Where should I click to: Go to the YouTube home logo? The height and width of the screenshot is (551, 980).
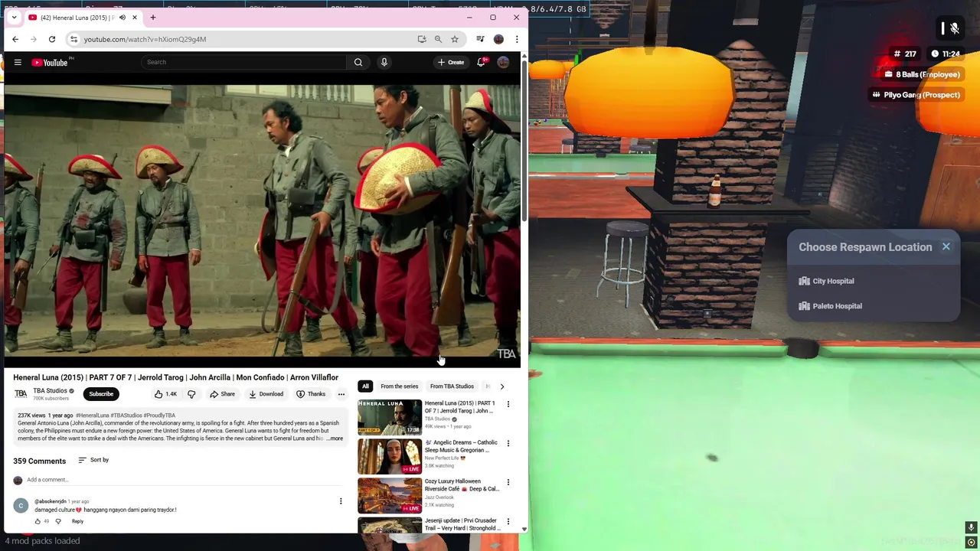(50, 62)
